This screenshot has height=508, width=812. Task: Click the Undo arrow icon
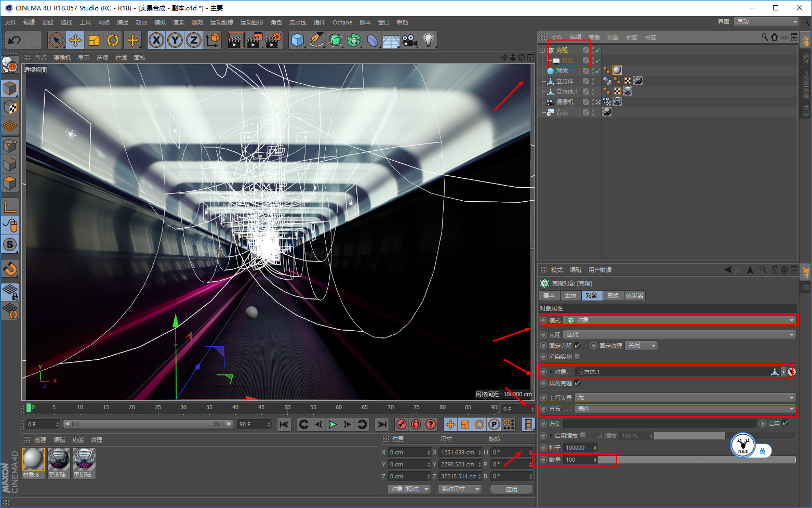point(15,40)
